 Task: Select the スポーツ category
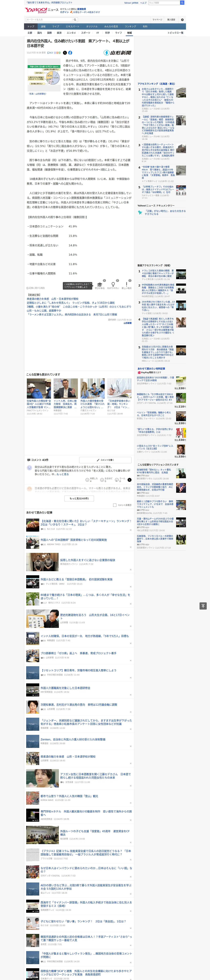click(86, 33)
